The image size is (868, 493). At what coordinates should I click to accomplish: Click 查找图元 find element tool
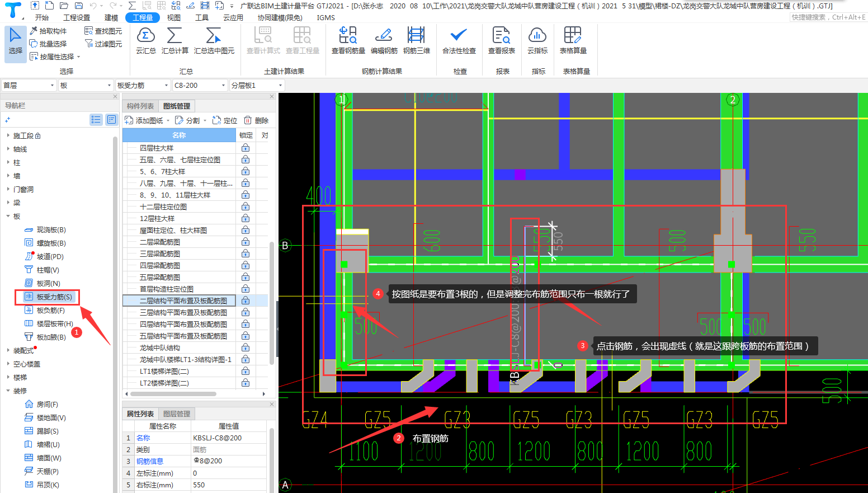point(103,31)
